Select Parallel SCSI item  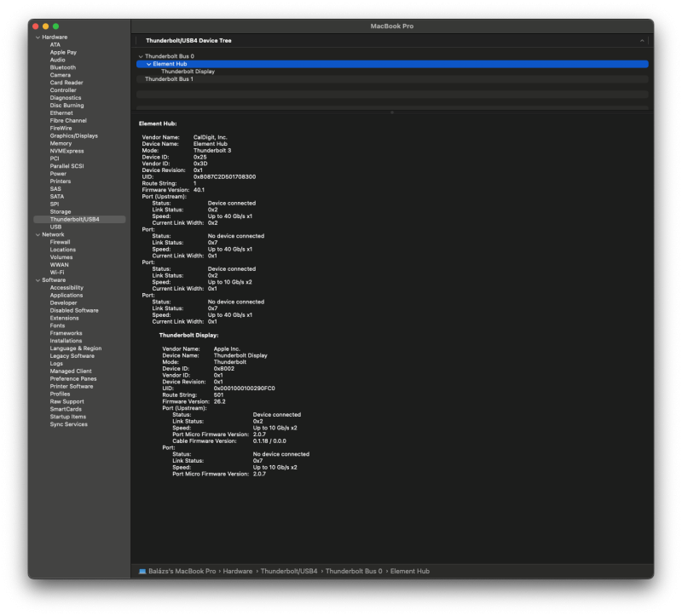66,166
